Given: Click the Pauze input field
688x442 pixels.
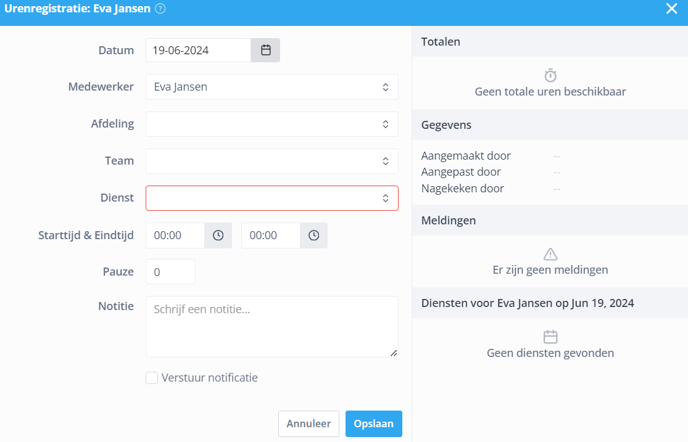Looking at the screenshot, I should pos(170,272).
